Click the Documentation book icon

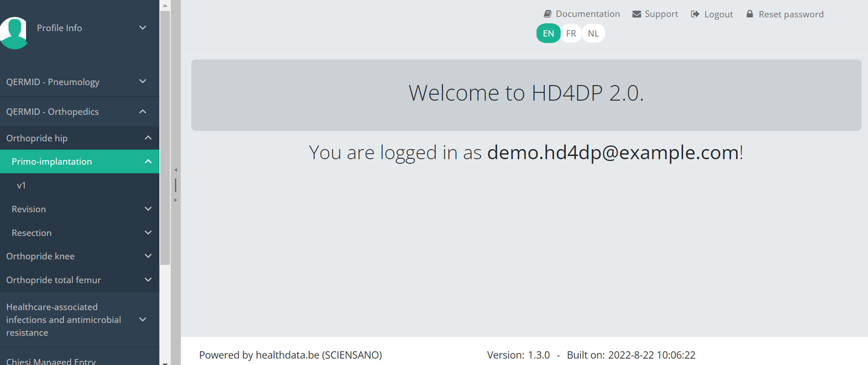(x=548, y=14)
